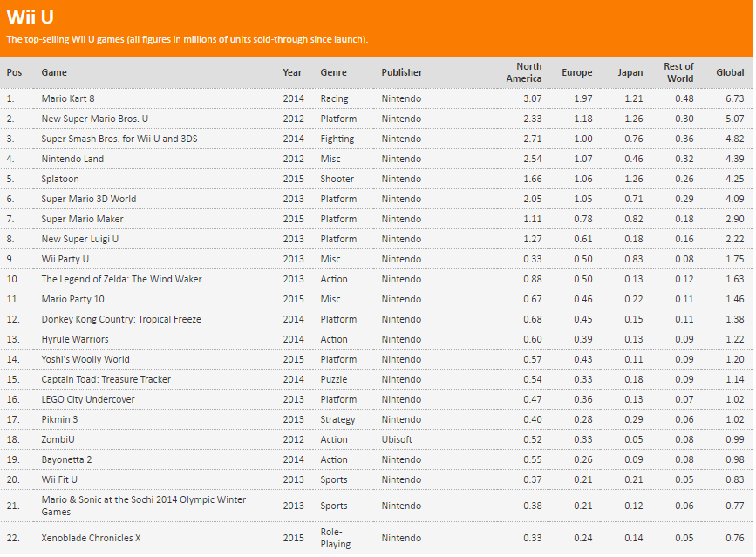756x557 pixels.
Task: Click the Nintendo Land game name
Action: 72,159
